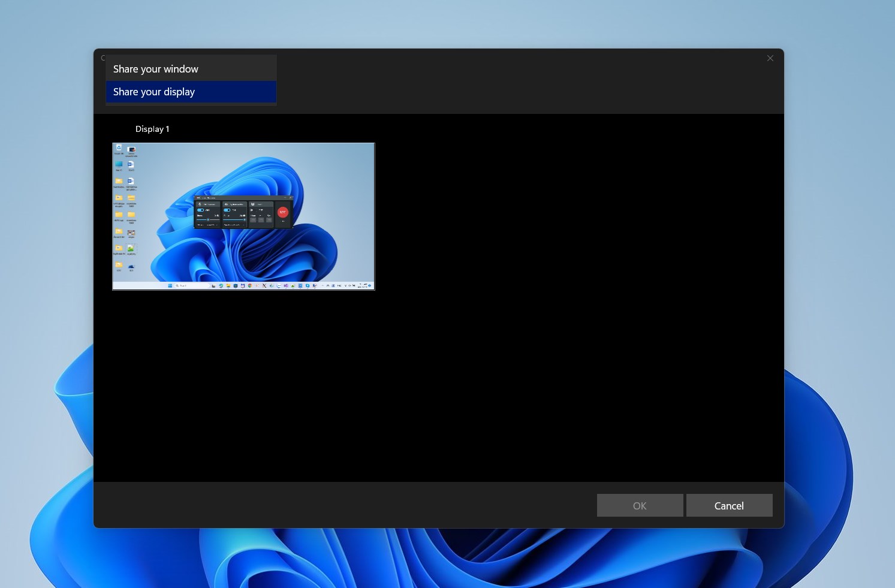Image resolution: width=895 pixels, height=588 pixels.
Task: Open Chrome from the preview taskbar
Action: pyautogui.click(x=249, y=286)
